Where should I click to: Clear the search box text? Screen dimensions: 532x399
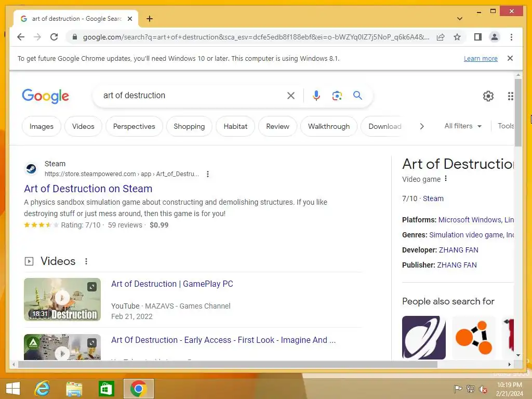tap(291, 96)
